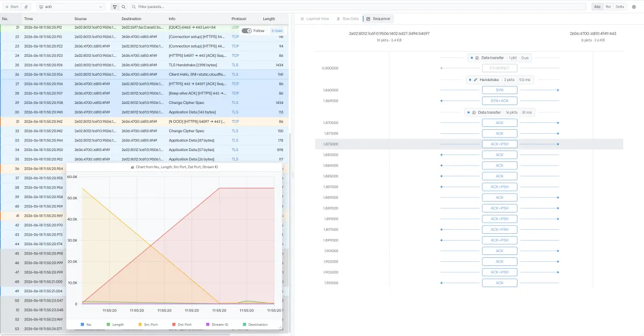The image size is (644, 336).
Task: Toggle Src Port series in chart legend
Action: click(x=148, y=325)
